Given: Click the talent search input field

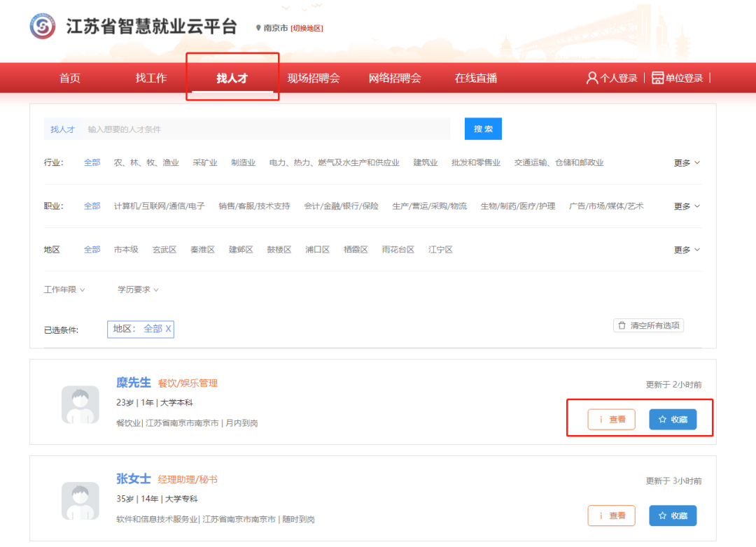Looking at the screenshot, I should 266,129.
